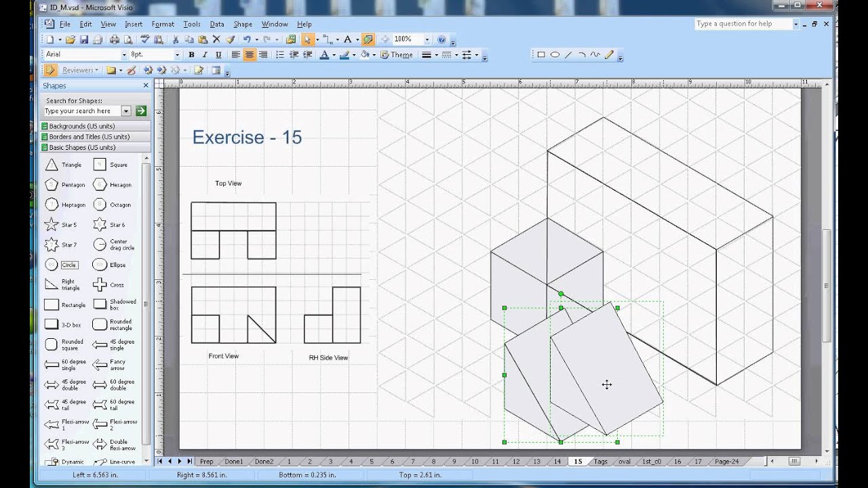Cut selection with scissors icon
The width and height of the screenshot is (868, 488).
click(174, 39)
